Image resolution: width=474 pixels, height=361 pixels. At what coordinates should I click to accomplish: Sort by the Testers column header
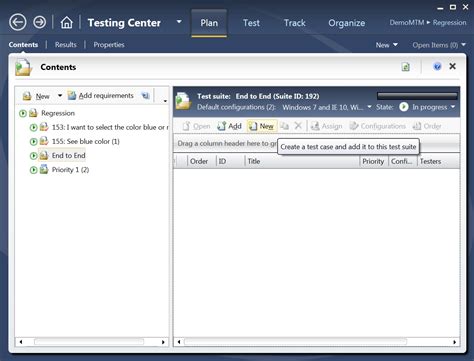click(438, 161)
